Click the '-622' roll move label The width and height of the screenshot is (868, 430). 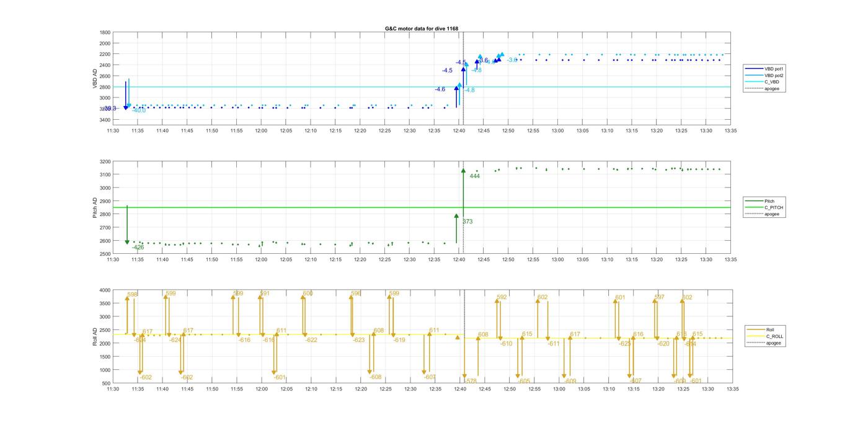311,340
